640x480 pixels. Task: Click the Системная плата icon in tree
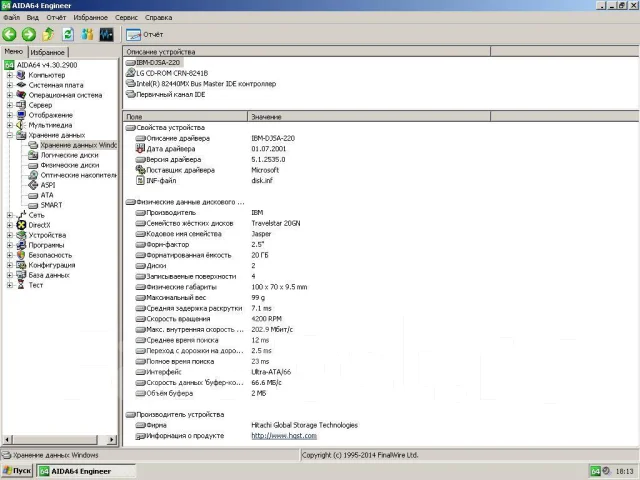click(x=21, y=85)
